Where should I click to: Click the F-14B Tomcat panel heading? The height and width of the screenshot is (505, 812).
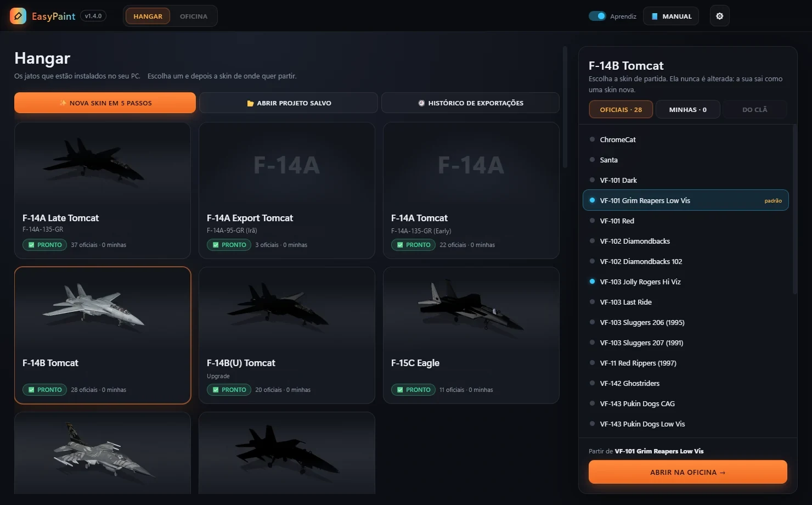(626, 65)
